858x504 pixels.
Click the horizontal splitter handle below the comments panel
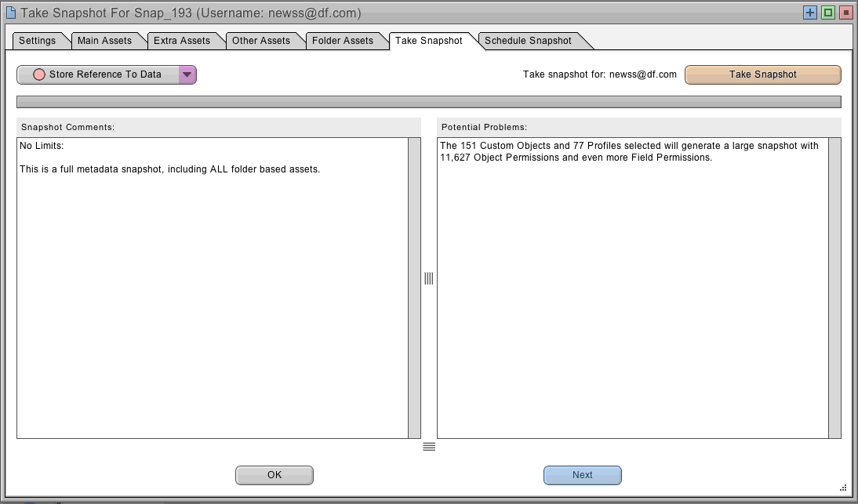pos(429,447)
